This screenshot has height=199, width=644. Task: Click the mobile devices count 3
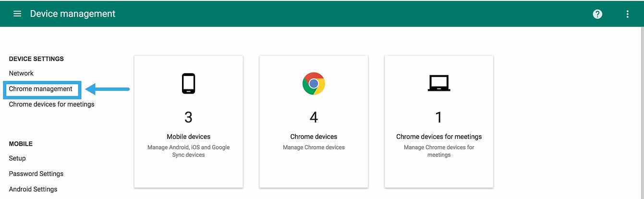[x=188, y=117]
